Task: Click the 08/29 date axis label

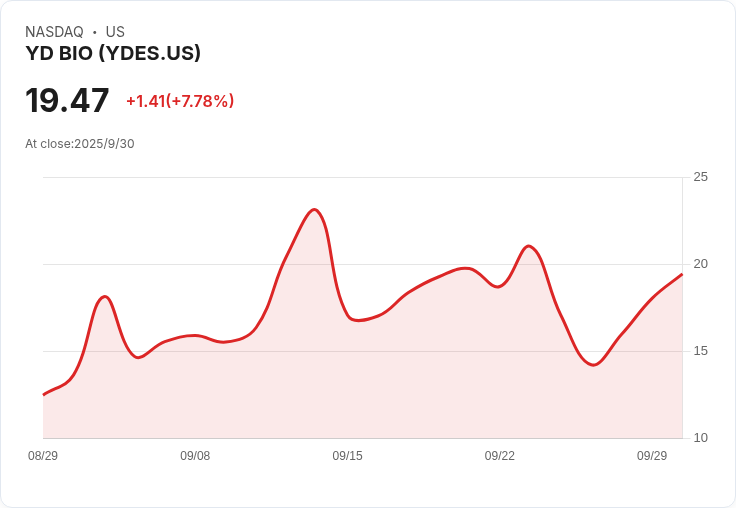Action: point(43,455)
